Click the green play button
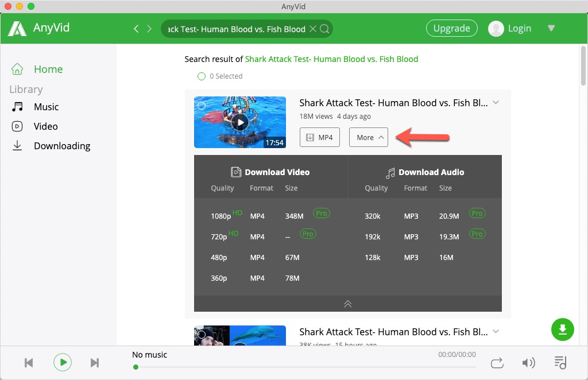 (x=62, y=362)
